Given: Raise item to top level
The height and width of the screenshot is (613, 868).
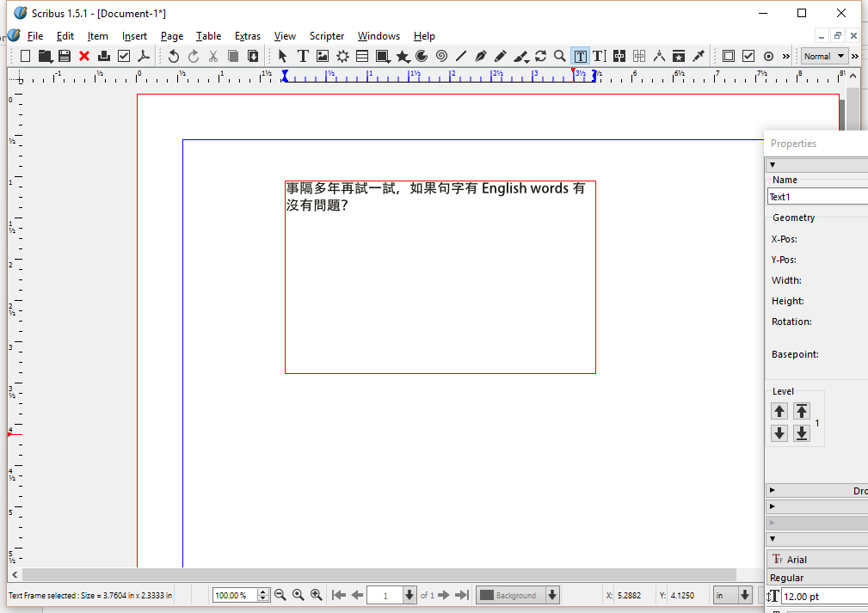Looking at the screenshot, I should (x=802, y=411).
